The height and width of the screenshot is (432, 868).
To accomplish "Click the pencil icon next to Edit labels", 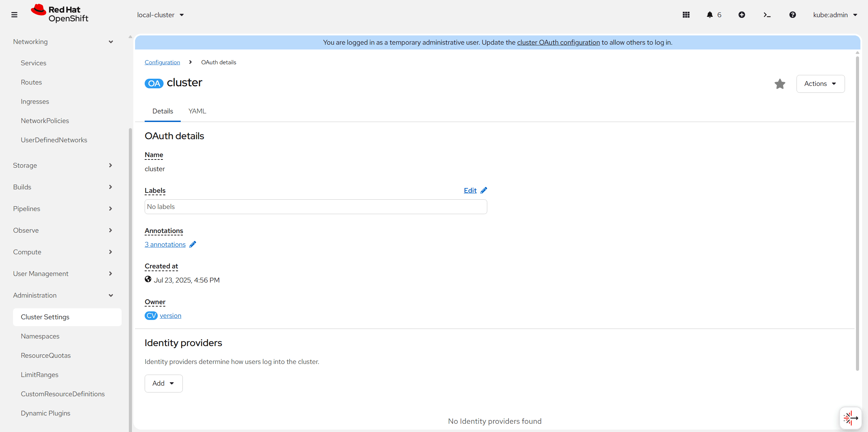I will tap(484, 190).
